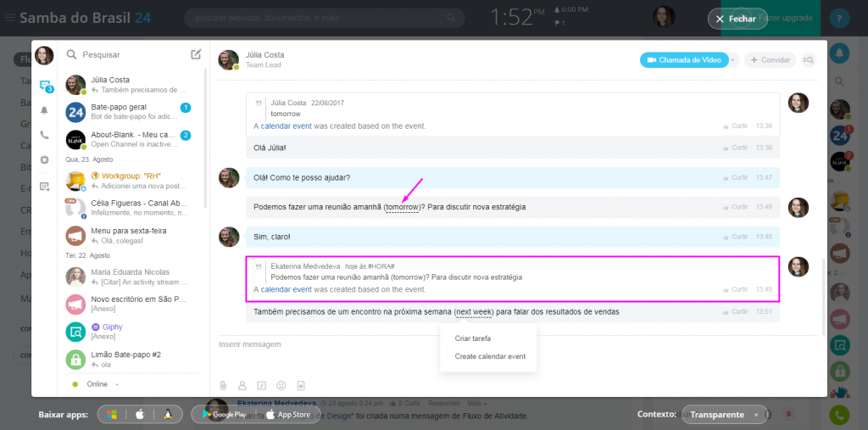The height and width of the screenshot is (430, 868).
Task: Open the Contexto Transparente dropdown
Action: point(724,415)
